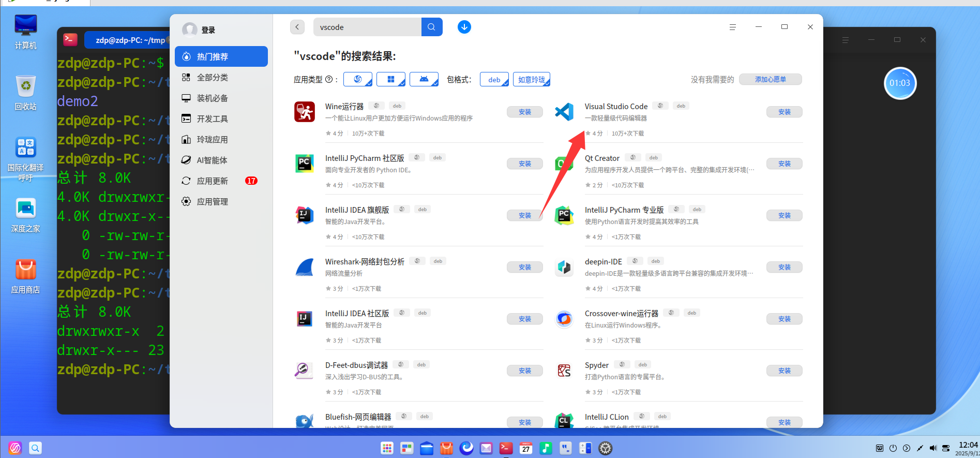Click the deepin-IDE app icon
Image resolution: width=980 pixels, height=458 pixels.
point(564,267)
